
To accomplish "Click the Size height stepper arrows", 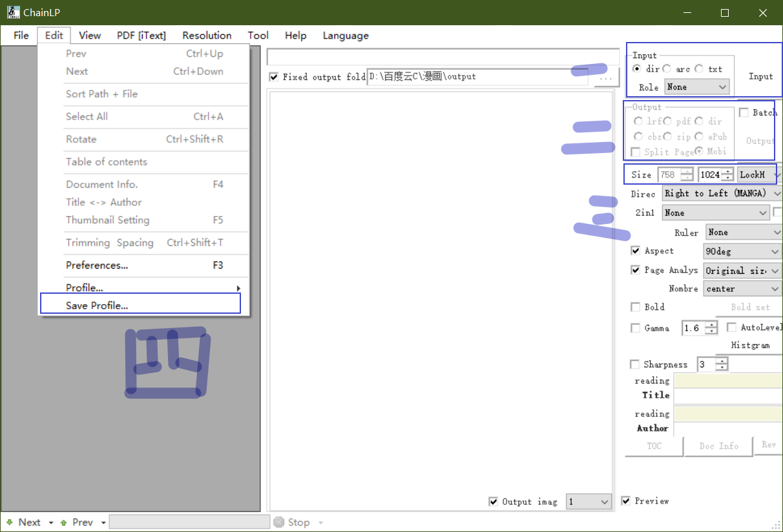I will click(x=728, y=174).
